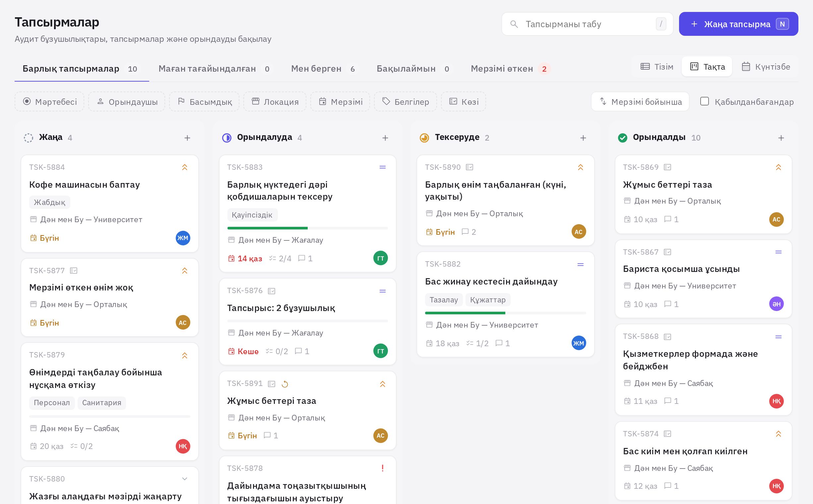Toggle the Қабылданбағандар checkbox
813x504 pixels.
pos(704,101)
